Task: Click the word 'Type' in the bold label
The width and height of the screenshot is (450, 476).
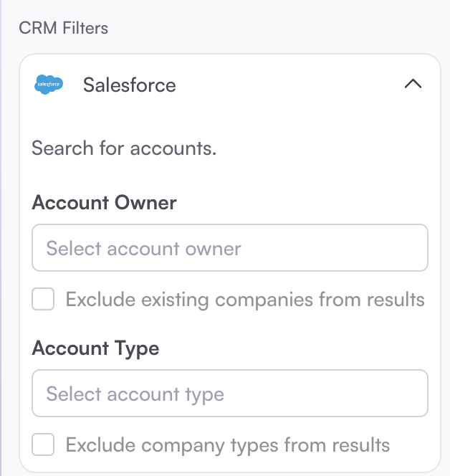Action: point(136,348)
